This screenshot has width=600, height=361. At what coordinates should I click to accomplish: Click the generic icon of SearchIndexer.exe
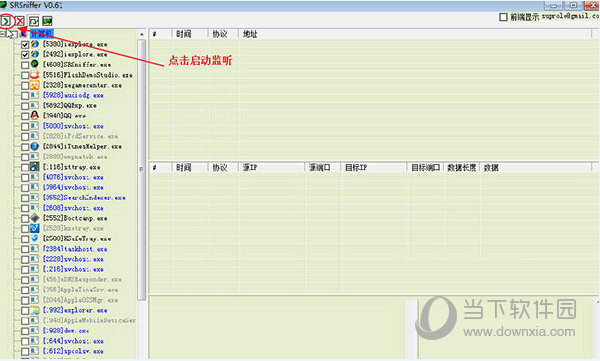pyautogui.click(x=35, y=198)
